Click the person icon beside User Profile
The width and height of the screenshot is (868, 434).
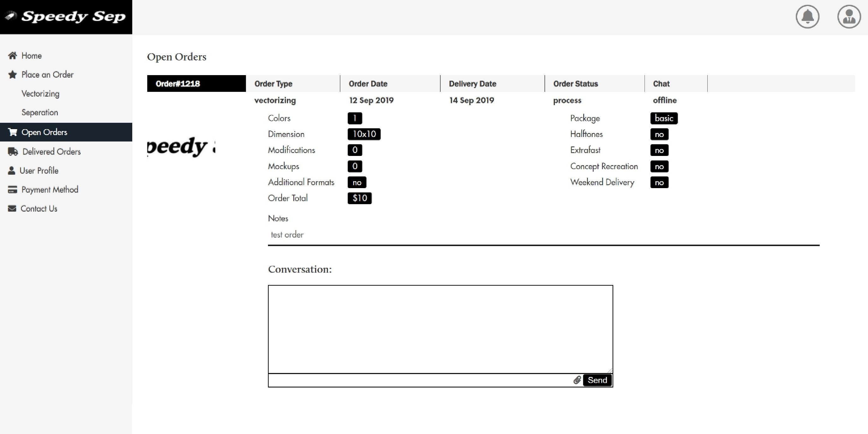pos(12,170)
